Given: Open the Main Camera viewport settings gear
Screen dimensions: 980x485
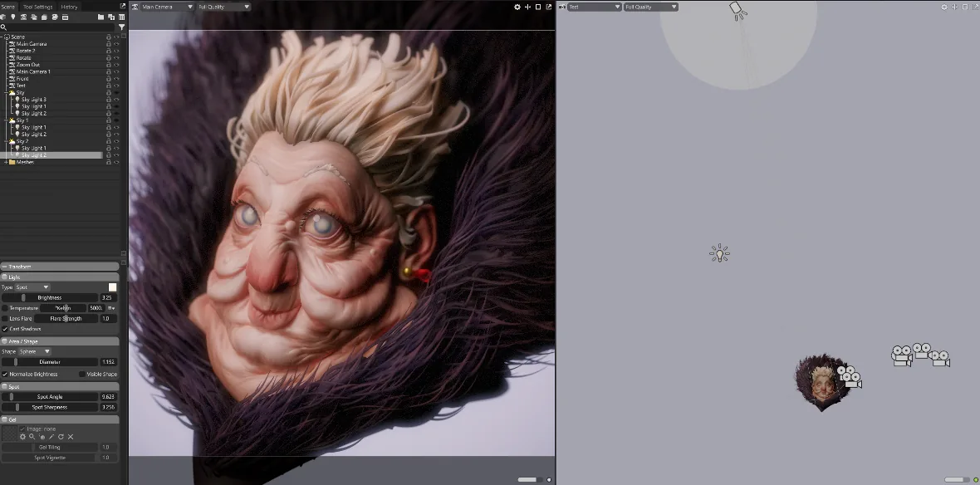Looking at the screenshot, I should tap(517, 7).
